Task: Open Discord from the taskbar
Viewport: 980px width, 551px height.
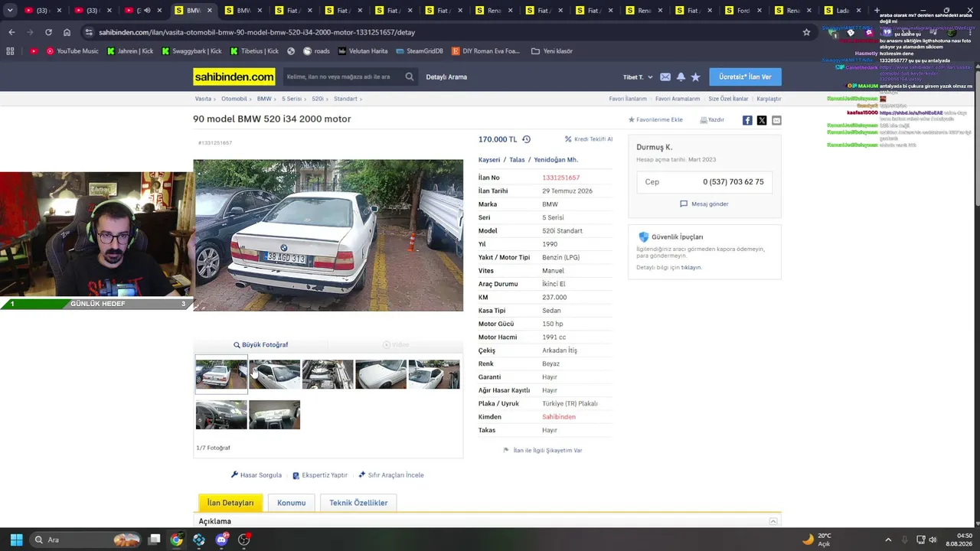Action: coord(222,540)
